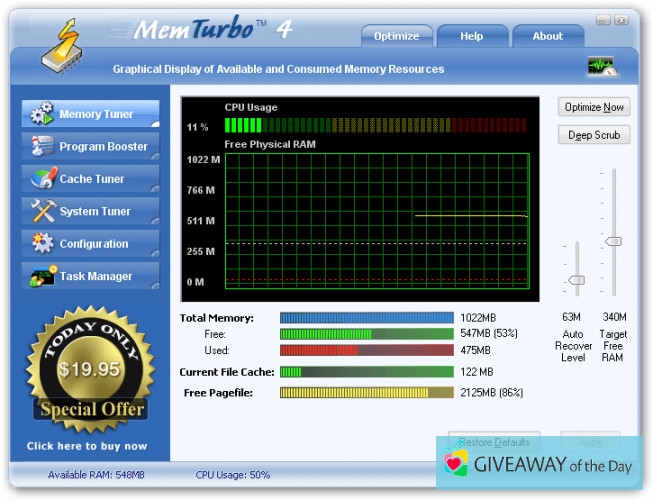Click the Program Booster sidebar icon
The width and height of the screenshot is (653, 500).
point(42,147)
